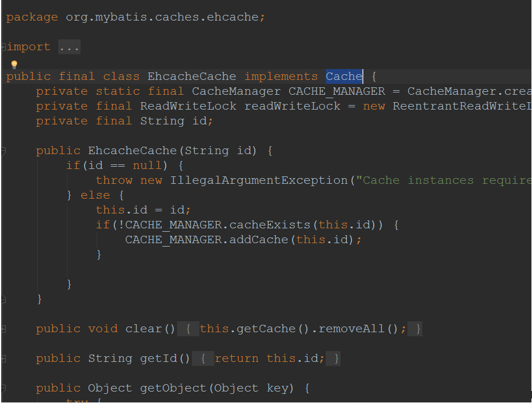Click the "package" keyword
This screenshot has height=403, width=532.
32,17
